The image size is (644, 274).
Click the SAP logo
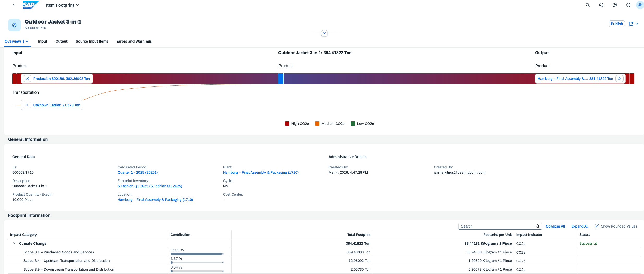[x=30, y=5]
